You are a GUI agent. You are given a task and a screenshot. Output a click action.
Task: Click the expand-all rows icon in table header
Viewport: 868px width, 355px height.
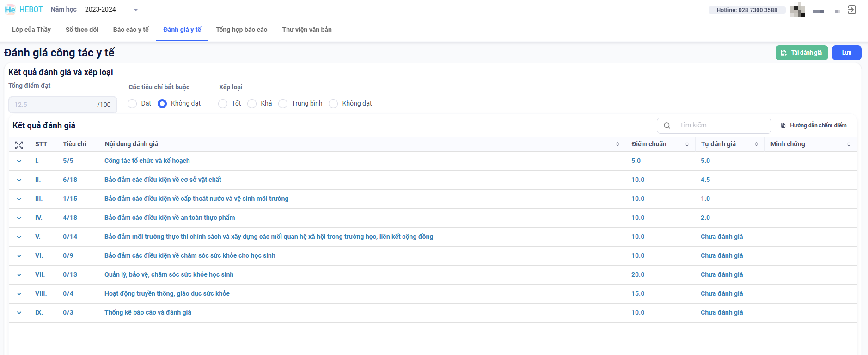pyautogui.click(x=19, y=145)
